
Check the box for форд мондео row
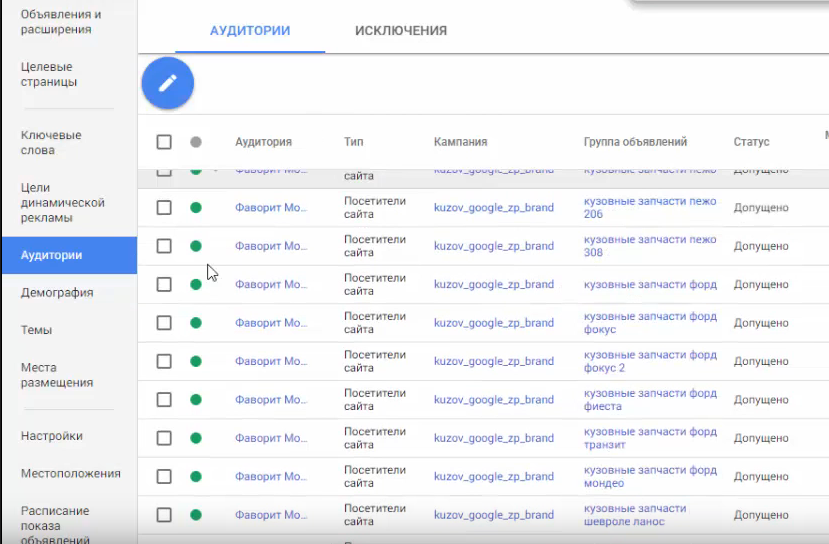tap(164, 476)
